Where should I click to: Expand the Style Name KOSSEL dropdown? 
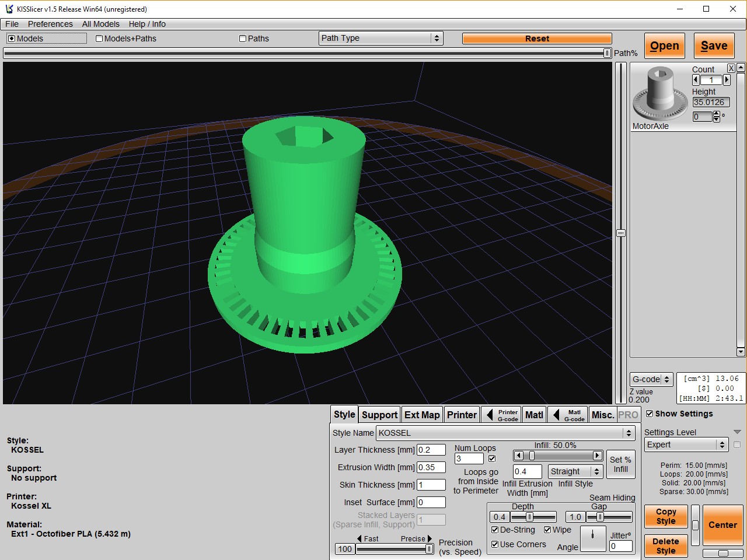(x=629, y=433)
